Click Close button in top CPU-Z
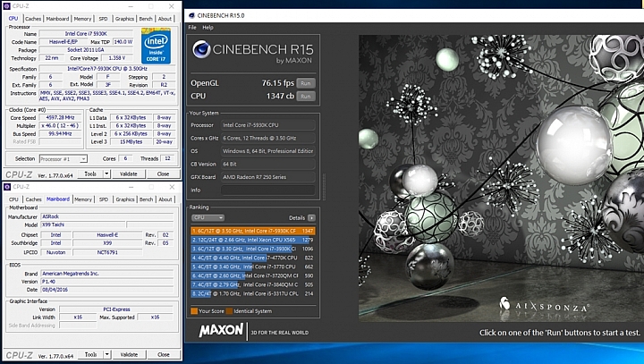This screenshot has width=644, height=364. [x=163, y=174]
